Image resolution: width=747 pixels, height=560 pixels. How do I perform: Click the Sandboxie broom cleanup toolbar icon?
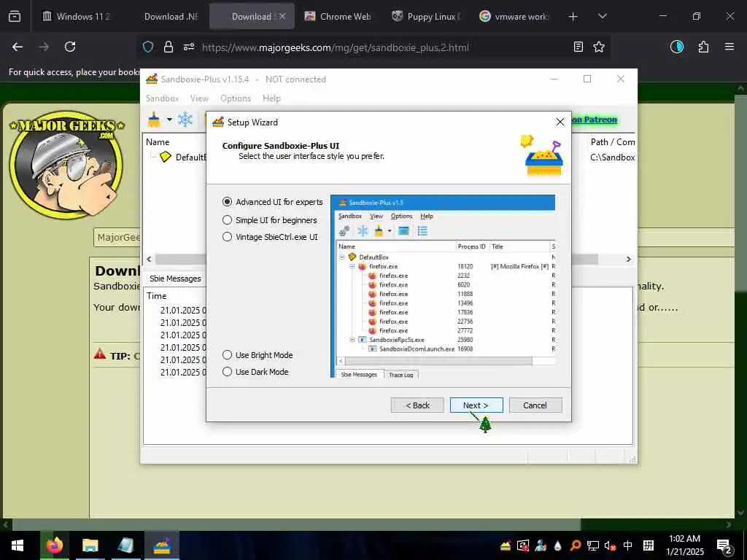(x=154, y=119)
